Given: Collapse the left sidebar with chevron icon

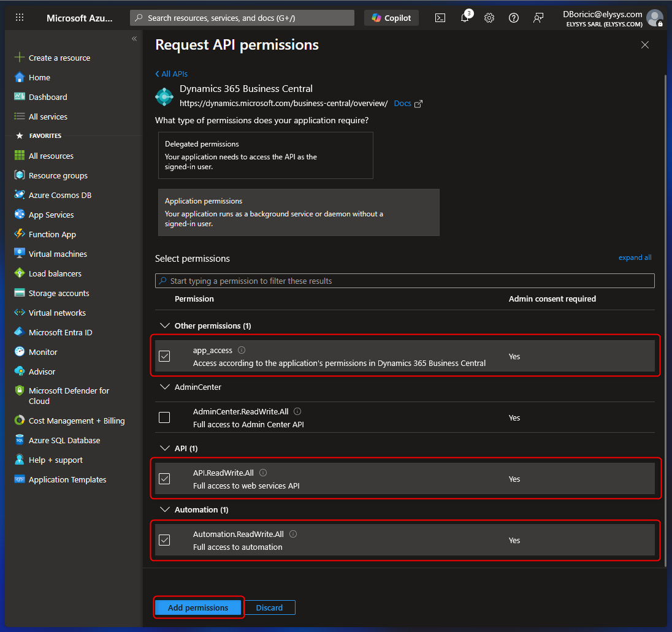Looking at the screenshot, I should point(134,39).
